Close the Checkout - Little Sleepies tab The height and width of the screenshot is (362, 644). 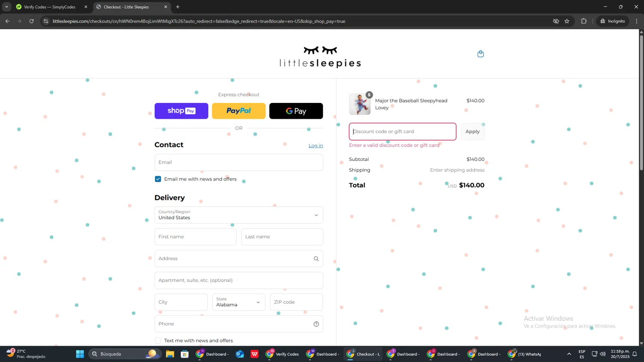[165, 7]
